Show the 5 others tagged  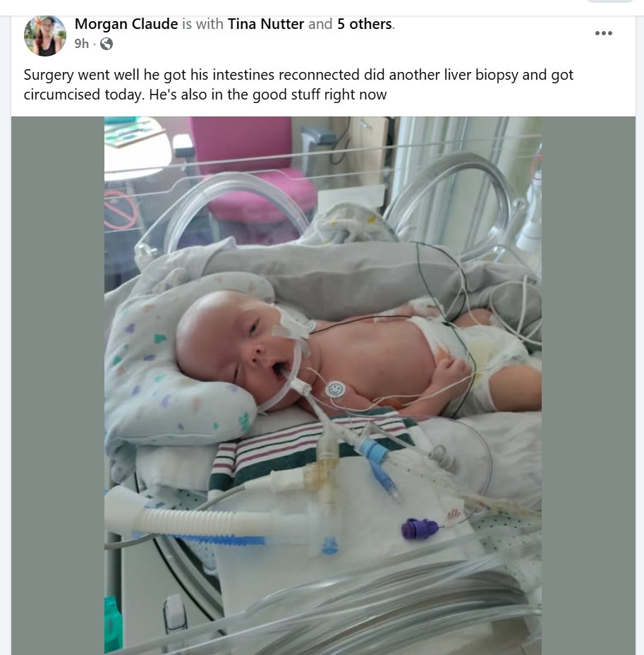coord(365,24)
